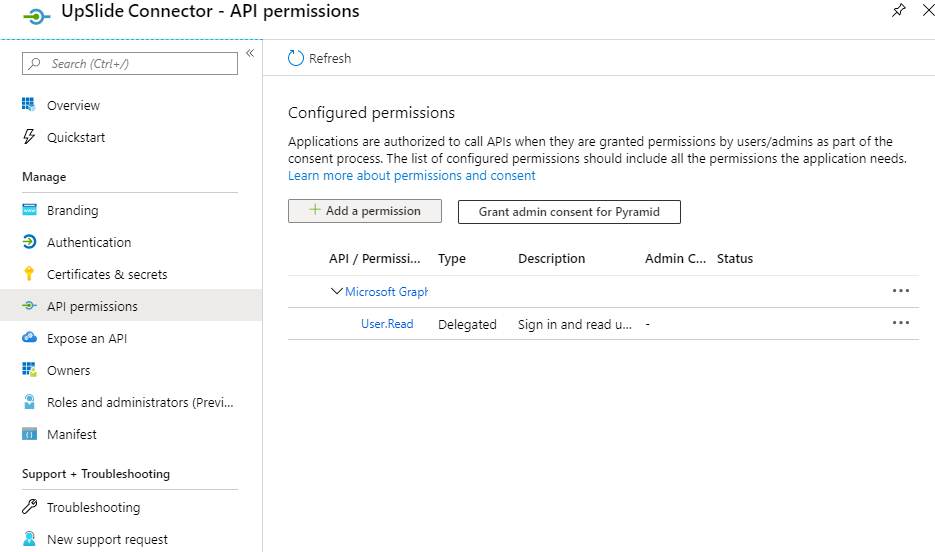
Task: Click the Branding icon in sidebar
Action: 29,210
